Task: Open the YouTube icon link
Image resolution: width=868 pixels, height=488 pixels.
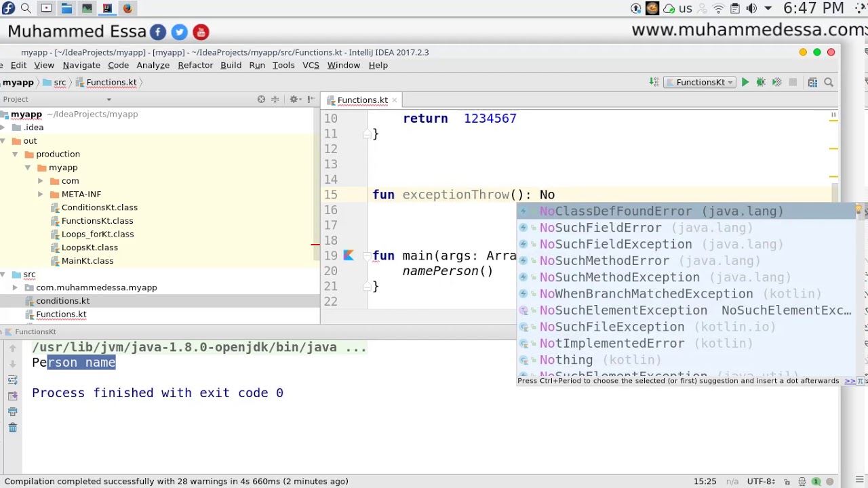Action: tap(201, 32)
